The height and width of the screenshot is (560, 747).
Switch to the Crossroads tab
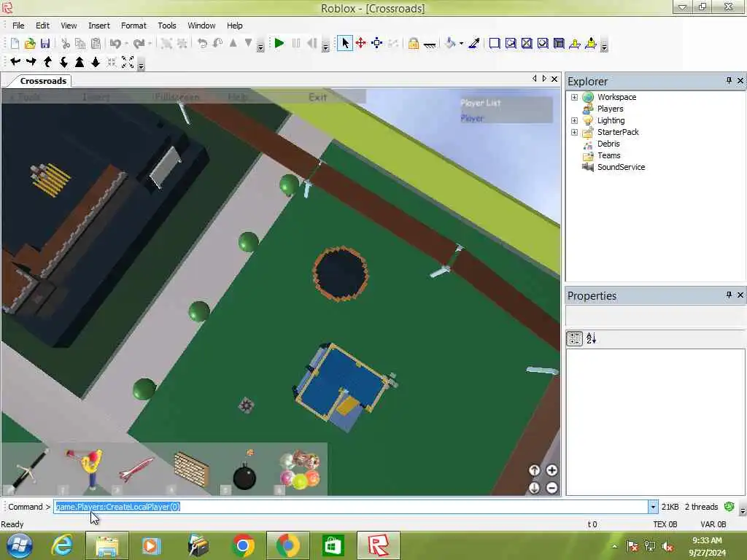coord(43,81)
